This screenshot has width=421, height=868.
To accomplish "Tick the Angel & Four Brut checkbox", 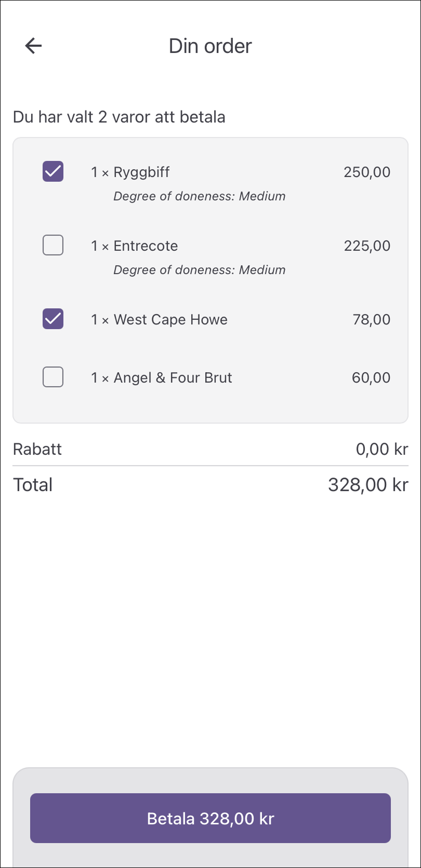I will tap(53, 377).
